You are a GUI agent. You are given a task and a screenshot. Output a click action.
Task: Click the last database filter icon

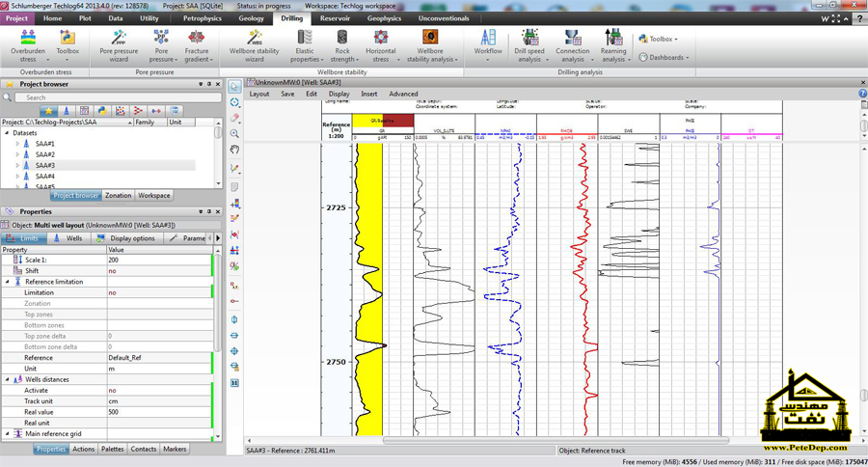174,111
